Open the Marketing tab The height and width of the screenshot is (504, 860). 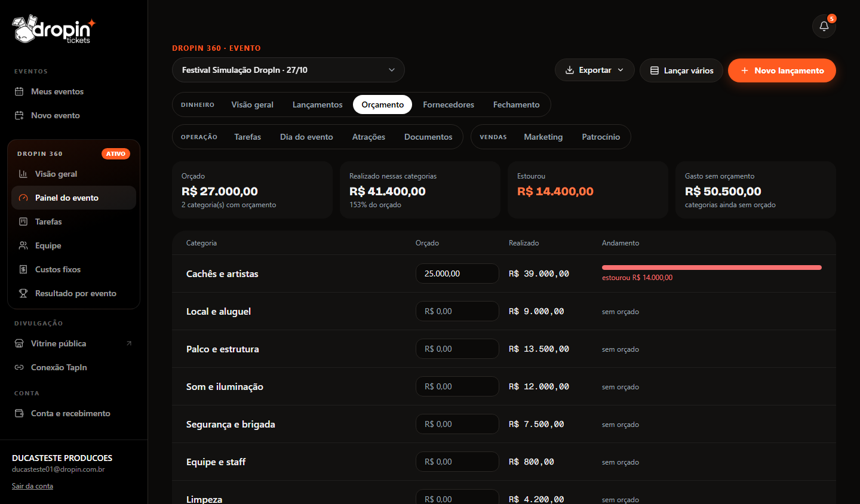(x=543, y=137)
